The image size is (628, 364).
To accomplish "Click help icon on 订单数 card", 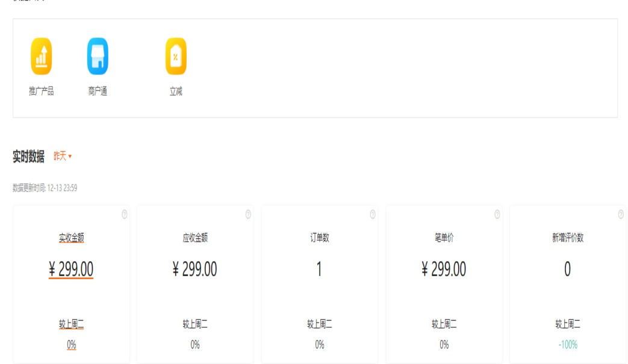I will 373,214.
